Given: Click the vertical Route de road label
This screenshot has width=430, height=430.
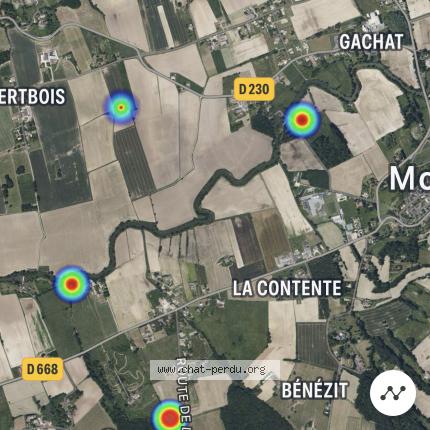Looking at the screenshot, I should pos(183,394).
